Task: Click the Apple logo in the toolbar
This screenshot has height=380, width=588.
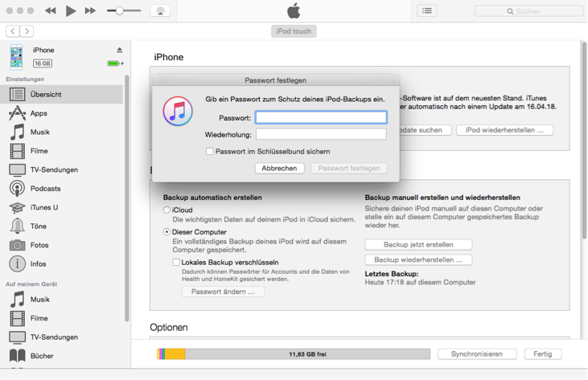Action: [294, 10]
